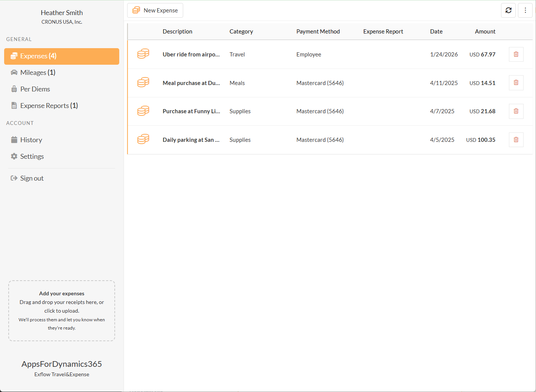Delete the Uber ride expense via trash icon

point(516,55)
